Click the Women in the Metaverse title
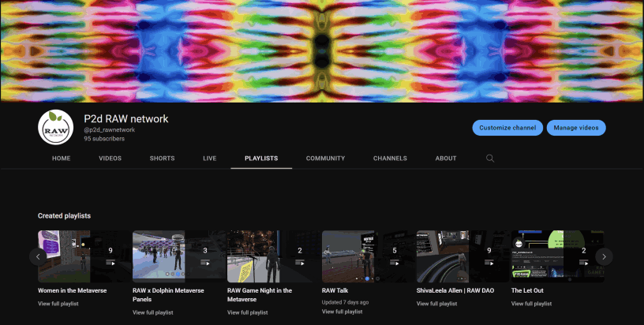This screenshot has width=644, height=325. point(73,290)
